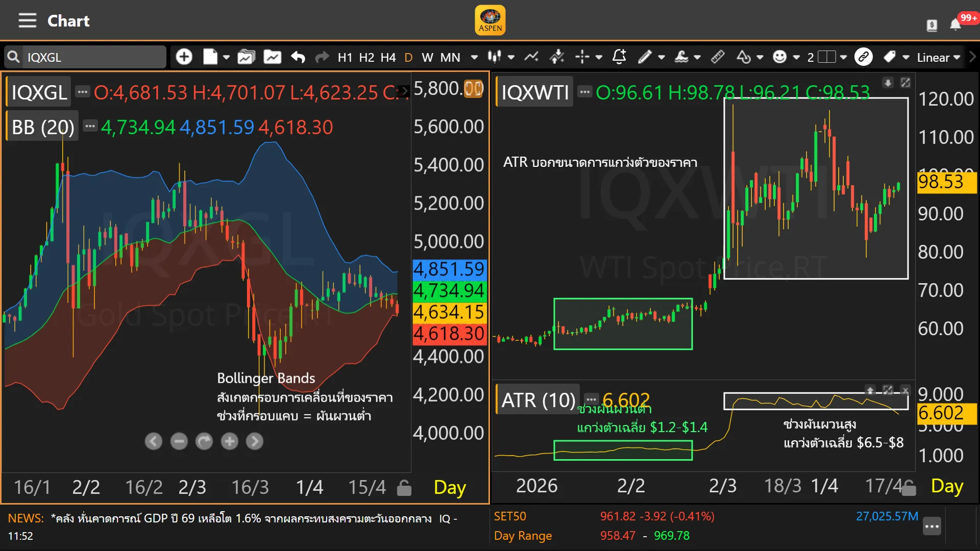
Task: Click the add chart plus icon
Action: (184, 57)
